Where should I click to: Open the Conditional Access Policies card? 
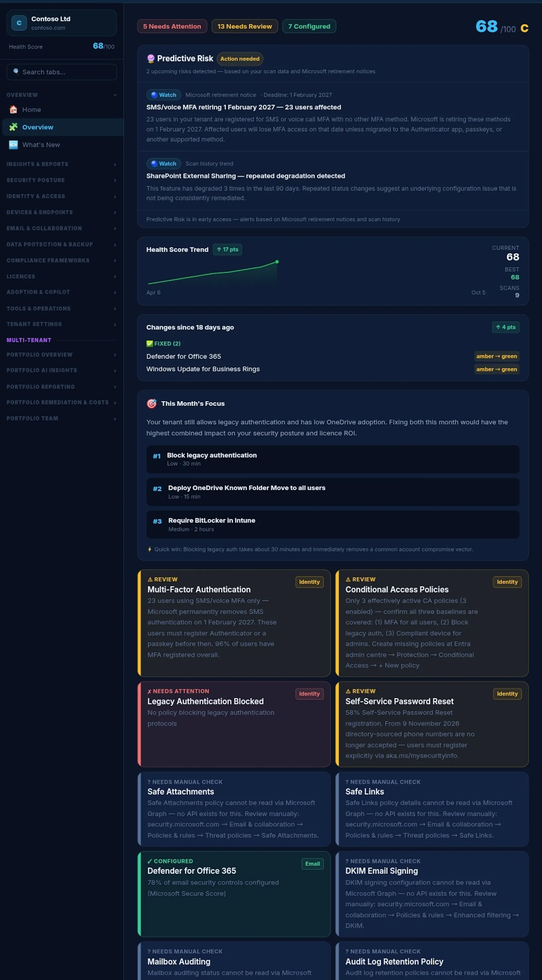(432, 623)
